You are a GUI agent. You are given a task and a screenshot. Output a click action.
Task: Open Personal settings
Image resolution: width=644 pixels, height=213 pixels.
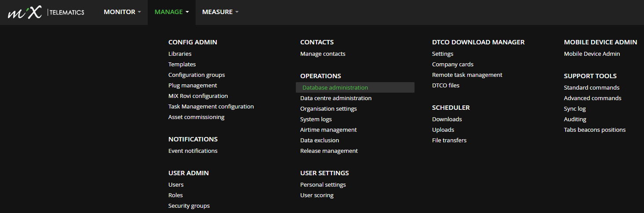tap(323, 185)
